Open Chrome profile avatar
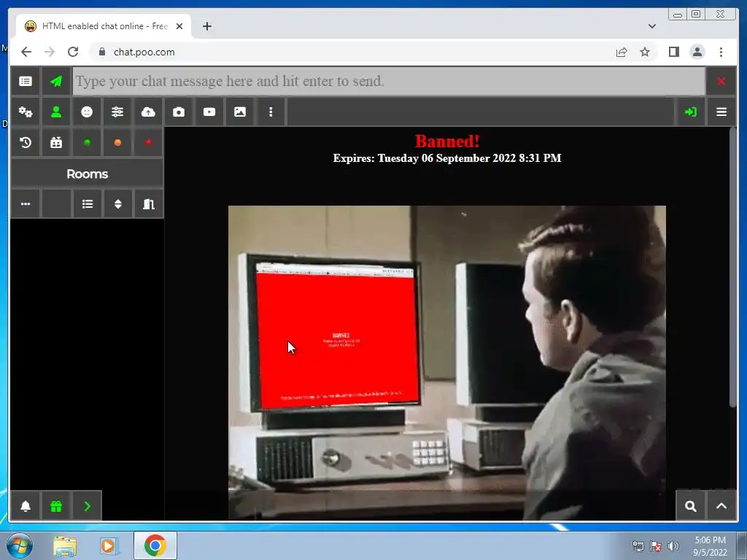The image size is (747, 560). pyautogui.click(x=697, y=52)
